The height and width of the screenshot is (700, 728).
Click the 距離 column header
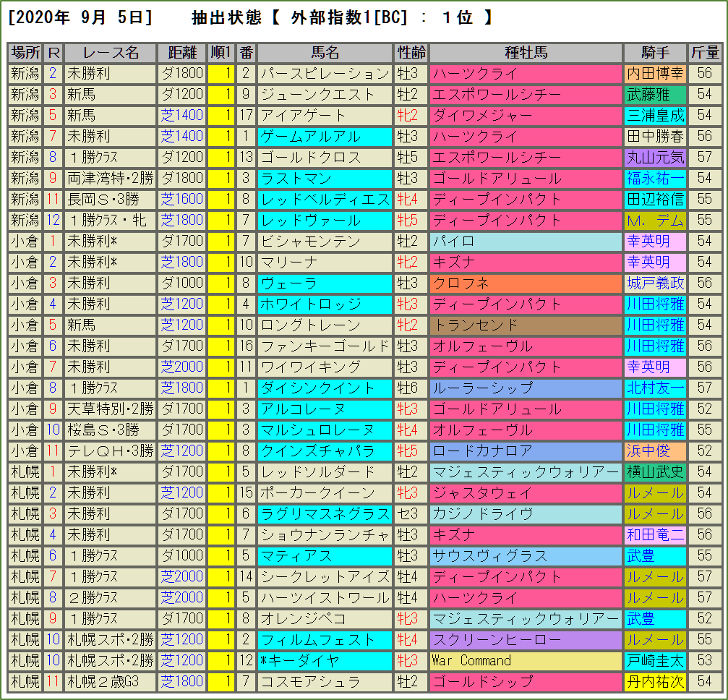[182, 53]
